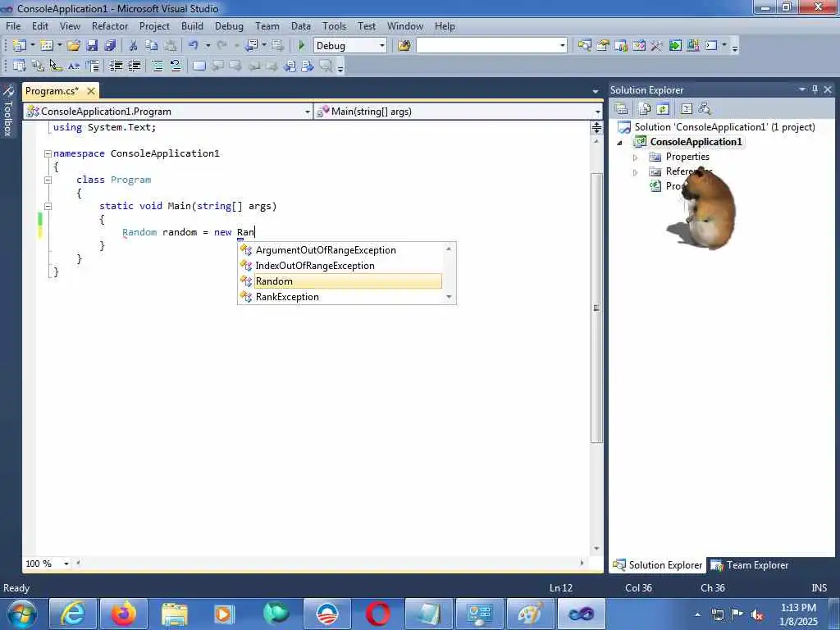The image size is (840, 630).
Task: Refresh the Solution Explorer tree
Action: 663,109
